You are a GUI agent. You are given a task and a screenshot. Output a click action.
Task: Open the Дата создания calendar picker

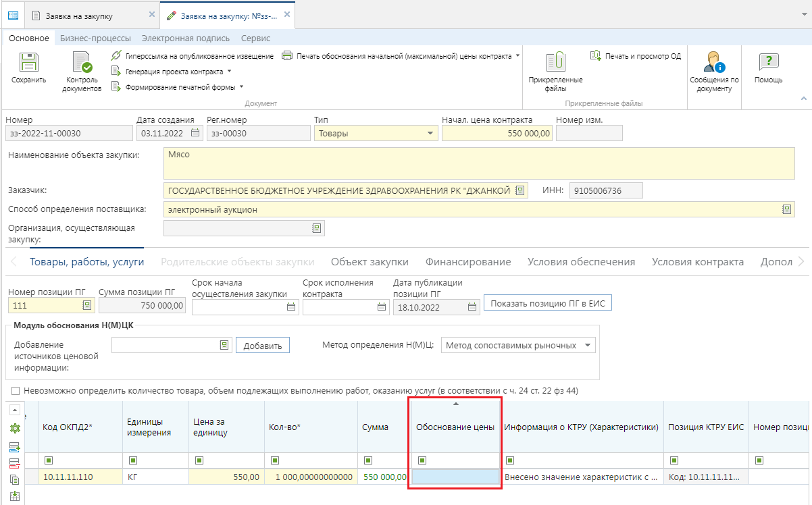(x=195, y=133)
